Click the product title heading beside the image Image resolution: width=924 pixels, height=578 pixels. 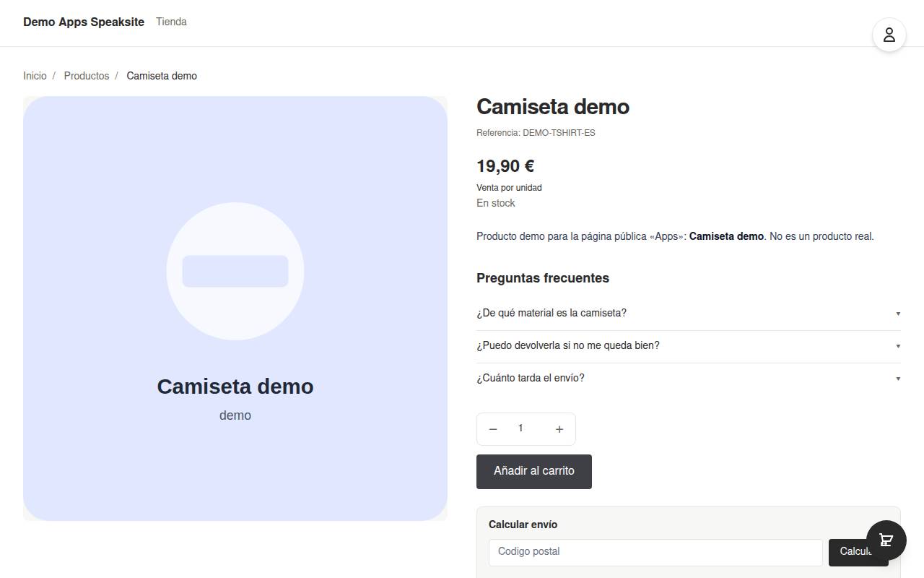click(x=553, y=107)
